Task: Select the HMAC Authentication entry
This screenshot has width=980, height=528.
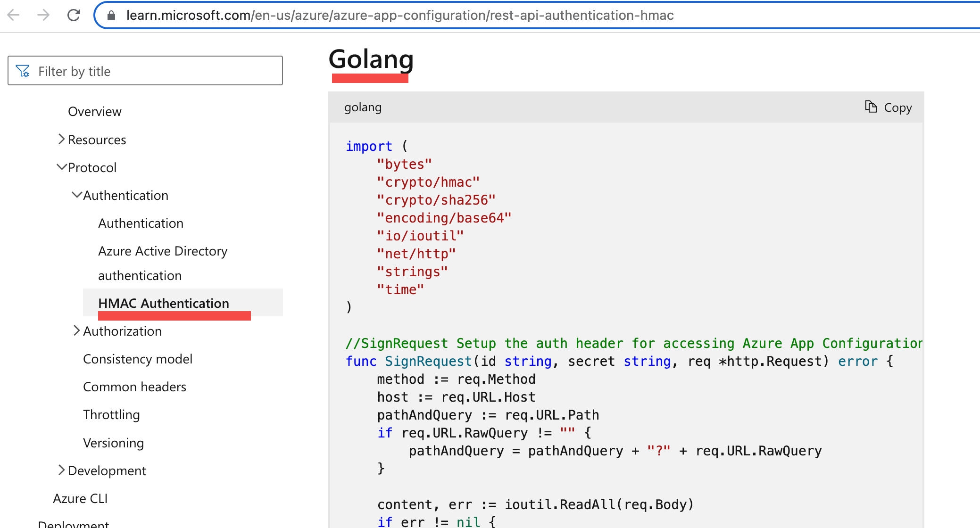Action: 164,303
